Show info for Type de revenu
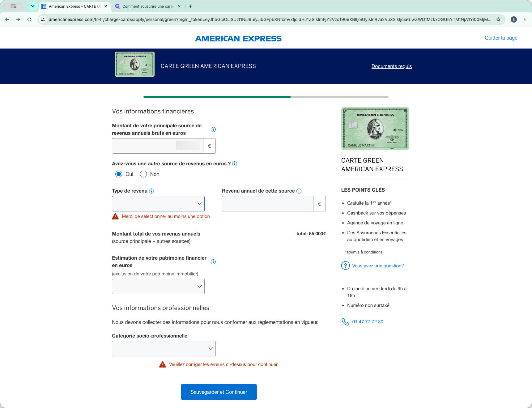532x408 pixels. [x=151, y=191]
